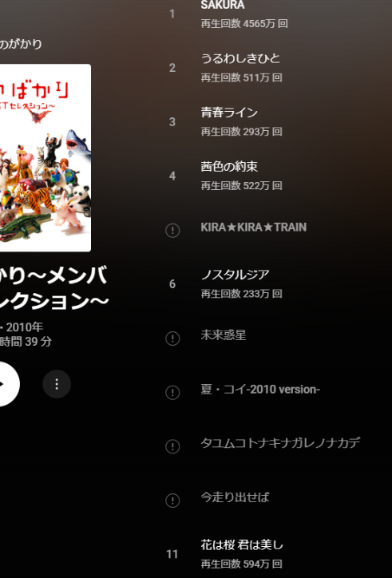Click warning icon next to 夏・コイ-2010 version-
This screenshot has height=578, width=392.
point(172,393)
